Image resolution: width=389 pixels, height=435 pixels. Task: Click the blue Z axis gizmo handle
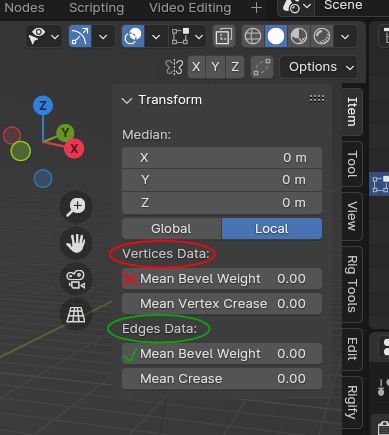pos(43,106)
